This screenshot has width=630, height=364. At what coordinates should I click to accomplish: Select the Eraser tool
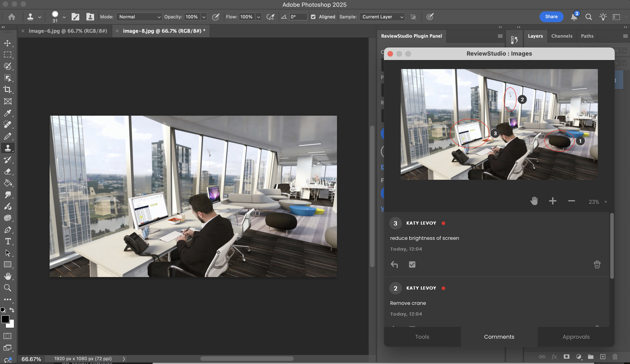[7, 171]
